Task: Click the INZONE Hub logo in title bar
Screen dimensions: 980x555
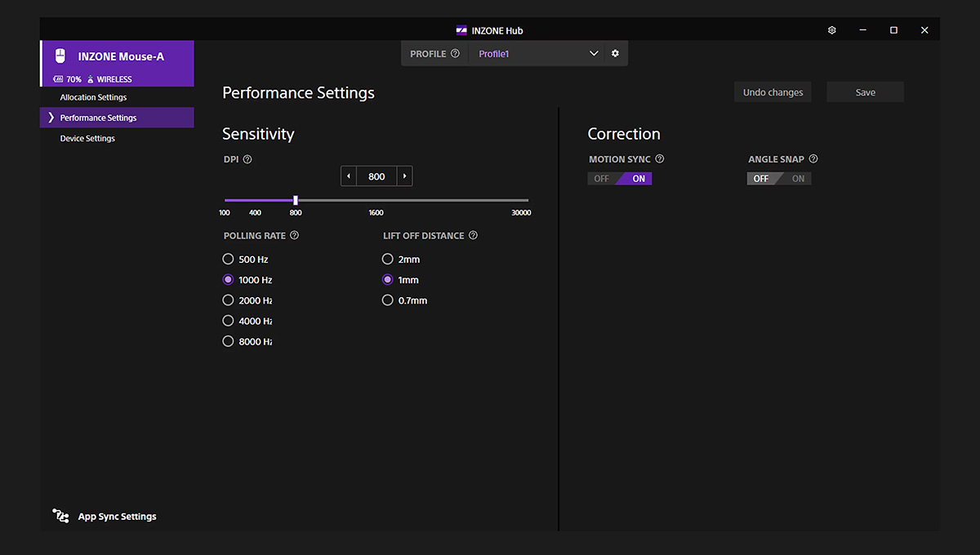Action: (461, 30)
